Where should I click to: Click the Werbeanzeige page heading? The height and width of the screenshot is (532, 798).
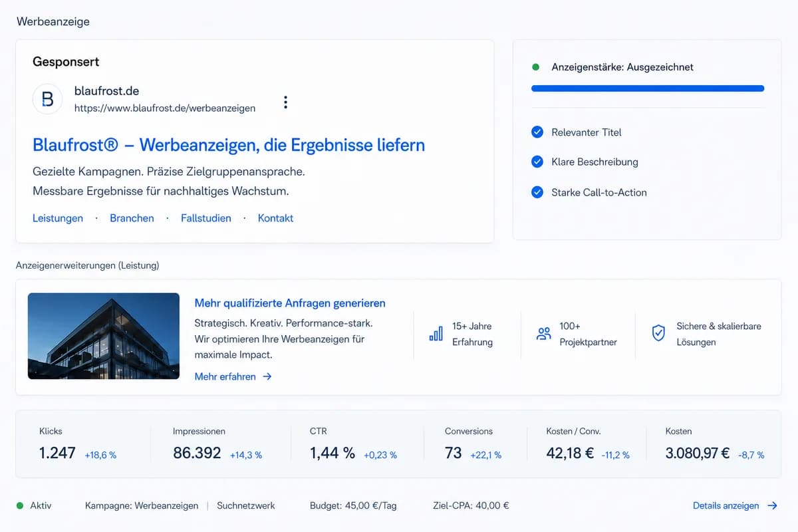tap(53, 21)
